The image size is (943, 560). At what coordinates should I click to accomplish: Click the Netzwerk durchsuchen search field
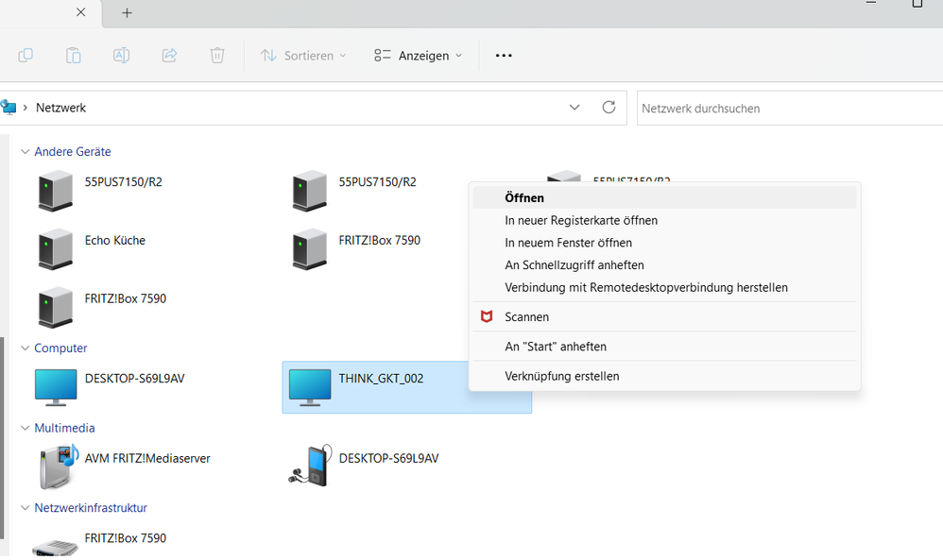789,109
